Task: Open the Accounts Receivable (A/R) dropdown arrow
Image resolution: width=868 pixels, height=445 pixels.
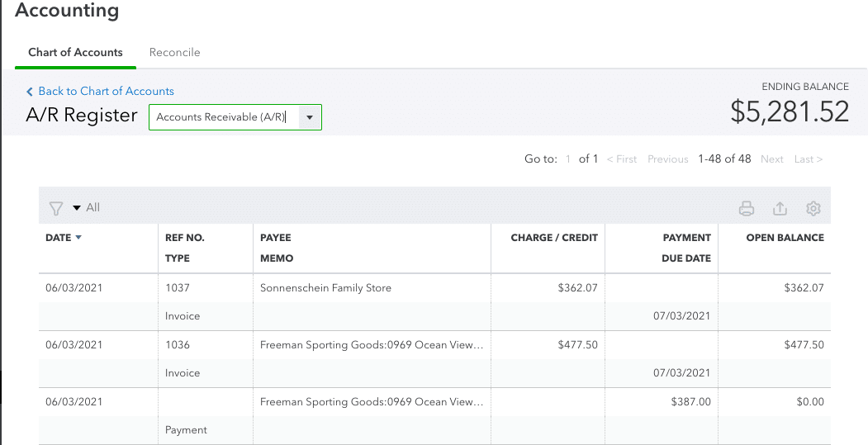Action: [x=310, y=117]
